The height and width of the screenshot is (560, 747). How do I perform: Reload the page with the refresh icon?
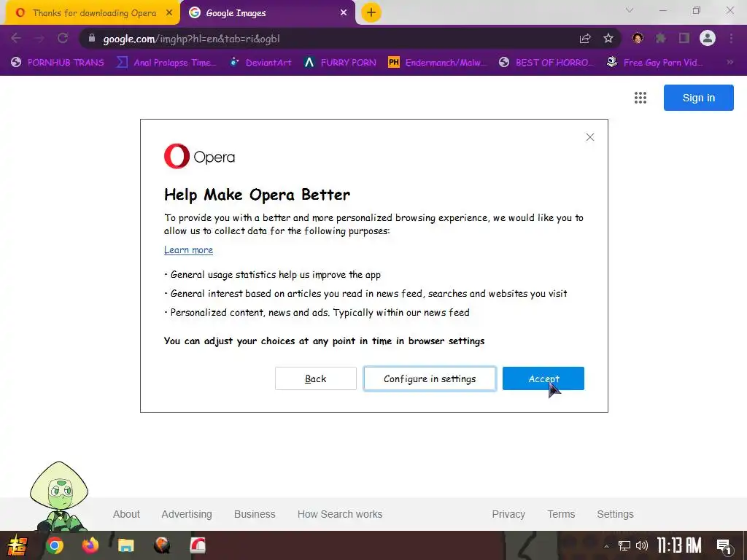63,38
